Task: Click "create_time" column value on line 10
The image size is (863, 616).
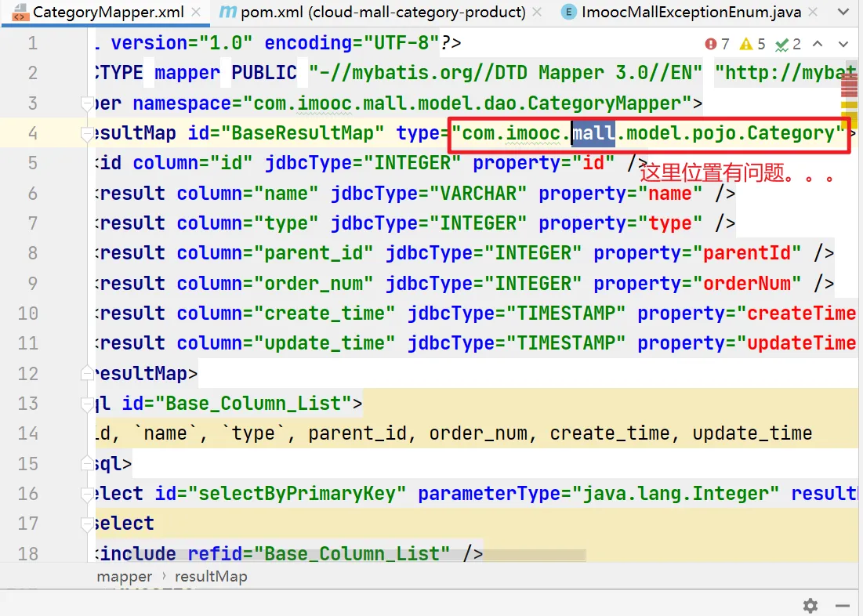Action: [325, 313]
